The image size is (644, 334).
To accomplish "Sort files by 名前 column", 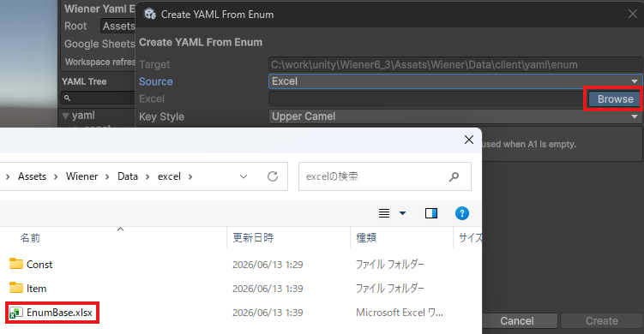I will tap(30, 238).
